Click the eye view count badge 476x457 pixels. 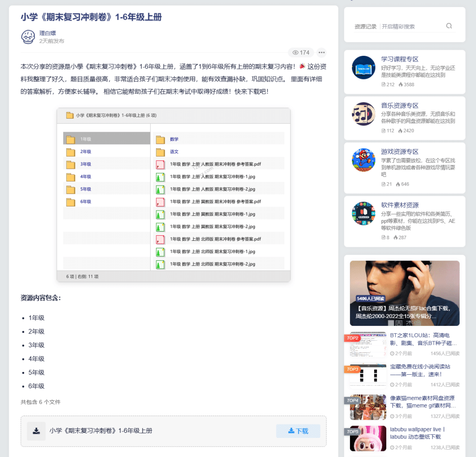click(x=301, y=53)
